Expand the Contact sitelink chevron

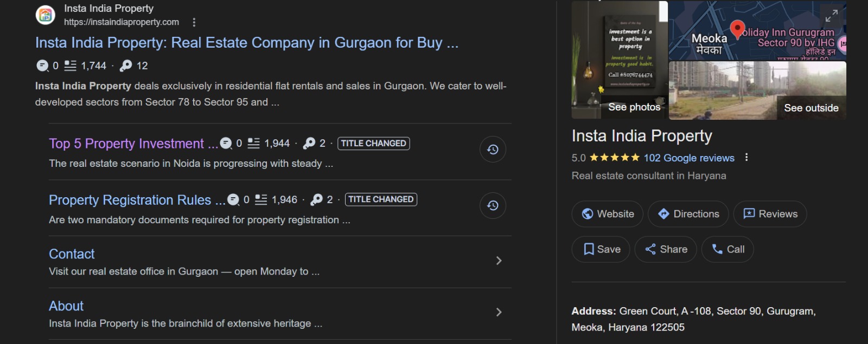coord(499,261)
